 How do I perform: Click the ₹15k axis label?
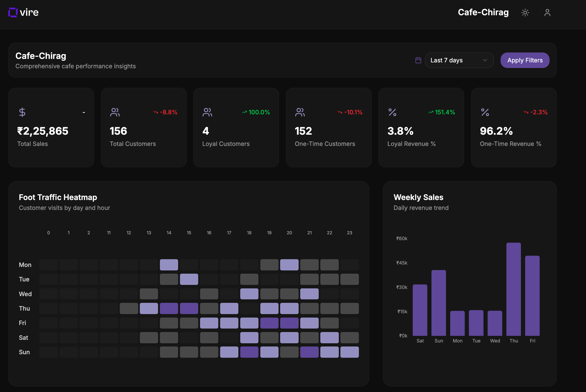(x=402, y=311)
